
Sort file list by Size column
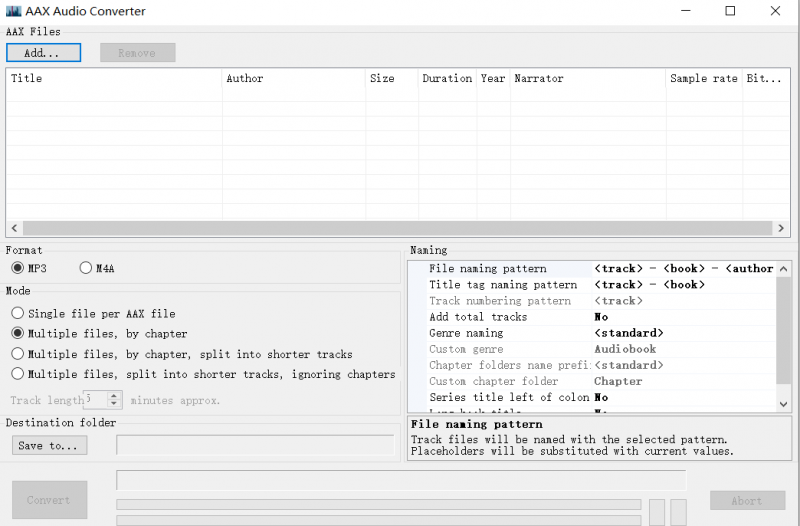392,79
